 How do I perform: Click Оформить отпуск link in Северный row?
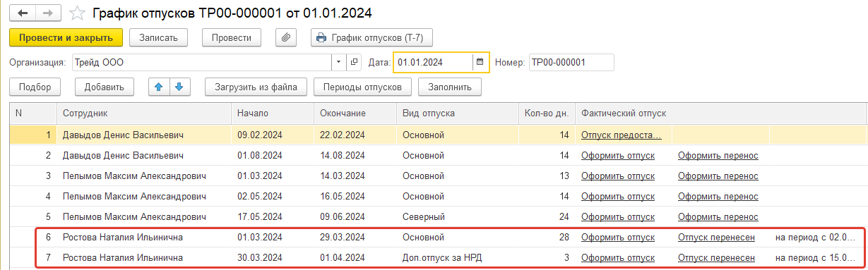(x=618, y=216)
